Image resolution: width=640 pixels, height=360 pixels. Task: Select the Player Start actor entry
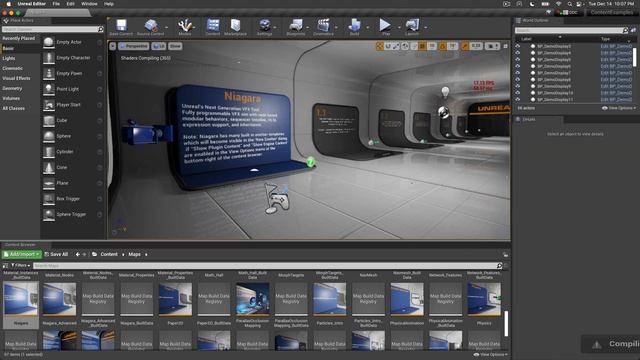point(73,105)
